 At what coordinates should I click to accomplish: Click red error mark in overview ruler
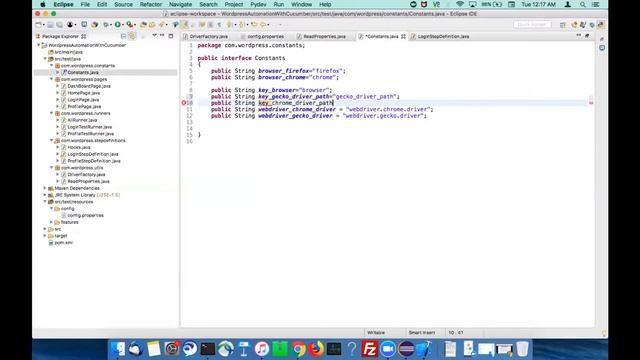[x=591, y=103]
